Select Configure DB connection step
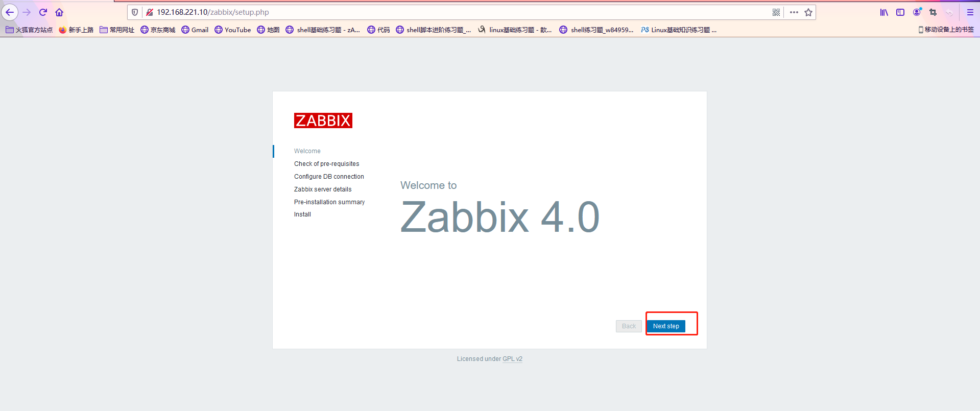Image resolution: width=980 pixels, height=411 pixels. (x=329, y=177)
